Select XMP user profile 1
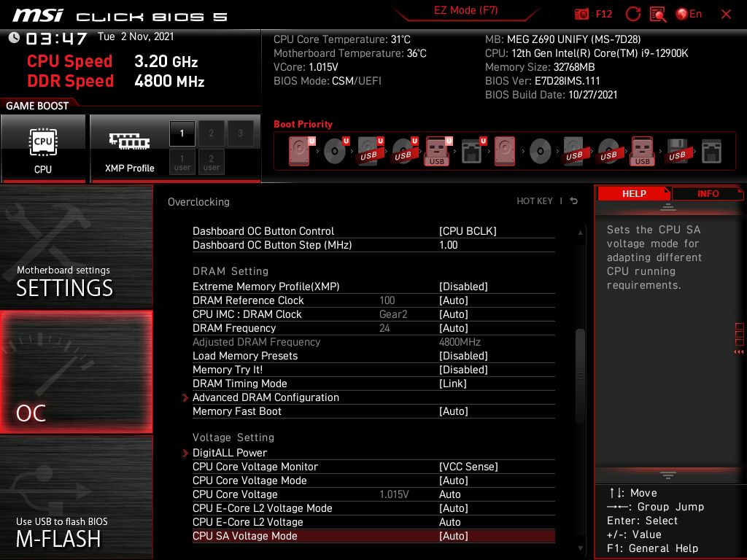Screen dimensions: 747x560 point(182,163)
